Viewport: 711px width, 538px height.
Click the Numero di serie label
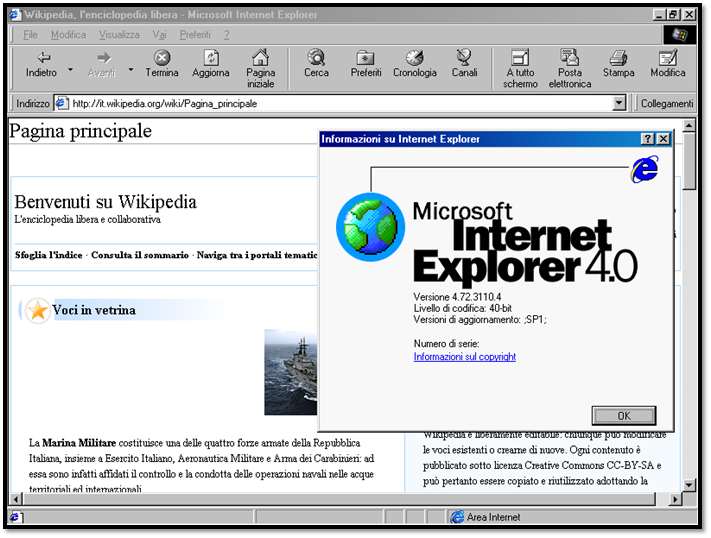click(x=446, y=343)
